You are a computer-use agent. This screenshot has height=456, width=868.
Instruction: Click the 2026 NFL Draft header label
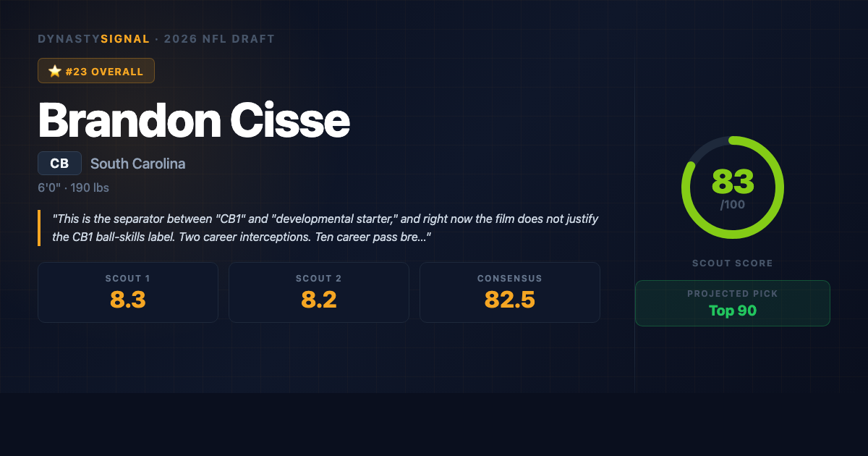[x=219, y=39]
